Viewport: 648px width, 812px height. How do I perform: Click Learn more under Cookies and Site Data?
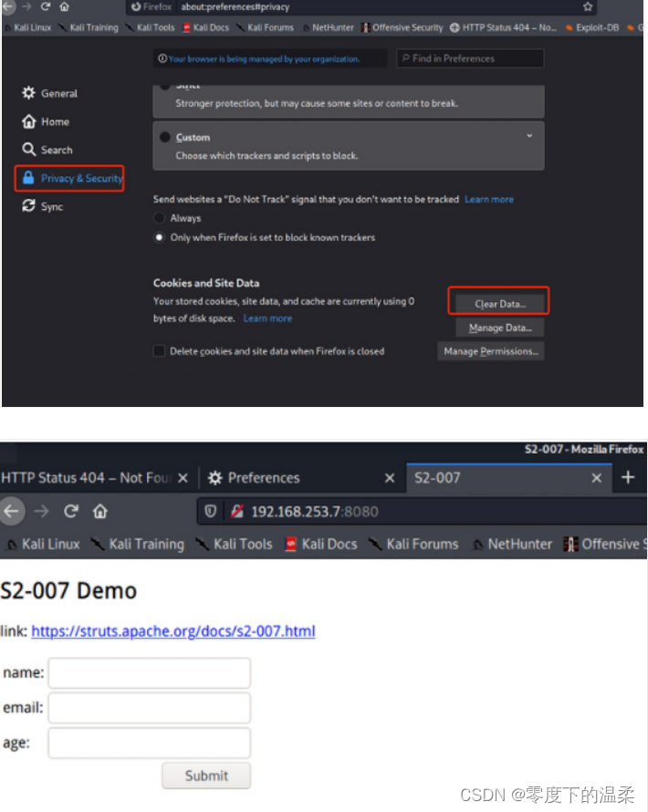267,318
